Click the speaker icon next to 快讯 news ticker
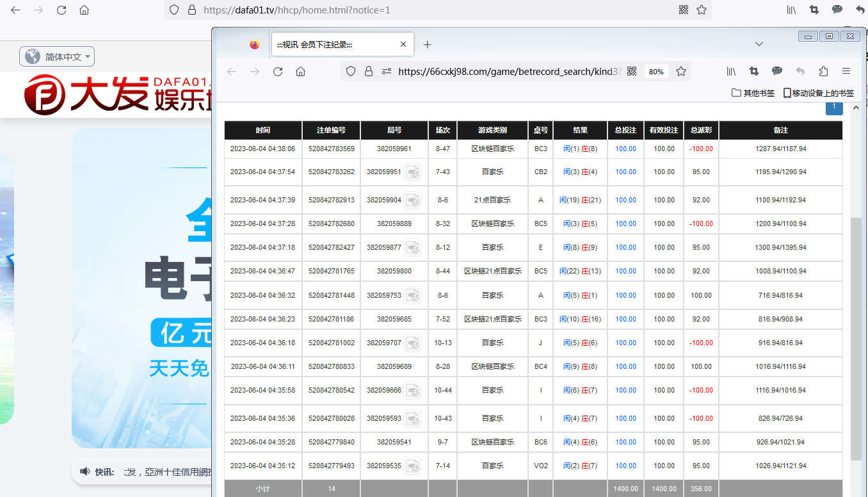The width and height of the screenshot is (868, 497). [x=84, y=472]
